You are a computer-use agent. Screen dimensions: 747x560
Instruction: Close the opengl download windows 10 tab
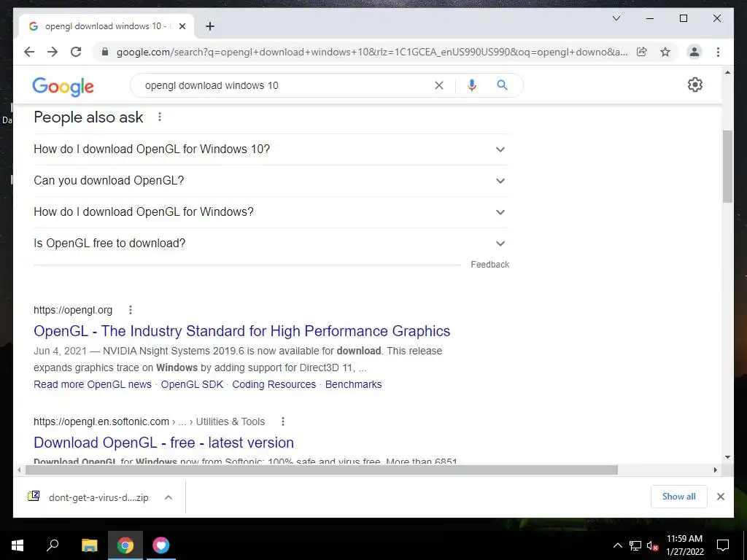182,26
